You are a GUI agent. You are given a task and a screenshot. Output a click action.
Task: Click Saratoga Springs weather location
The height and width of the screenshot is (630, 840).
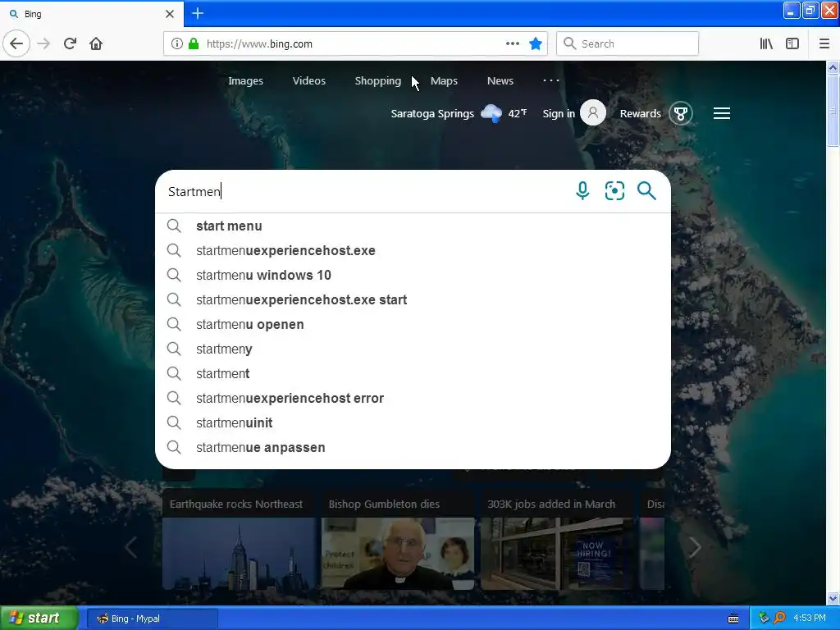coord(432,113)
